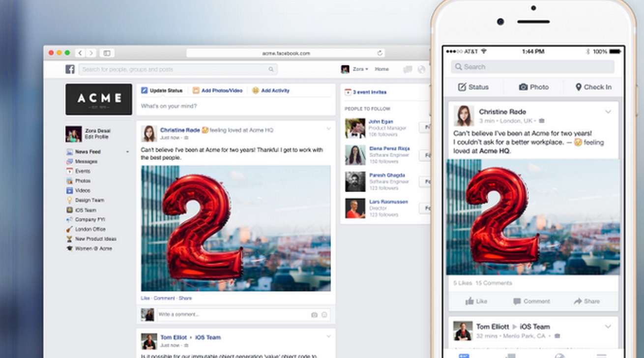The width and height of the screenshot is (644, 358).
Task: Reload the page with Safari refresh icon
Action: 380,53
